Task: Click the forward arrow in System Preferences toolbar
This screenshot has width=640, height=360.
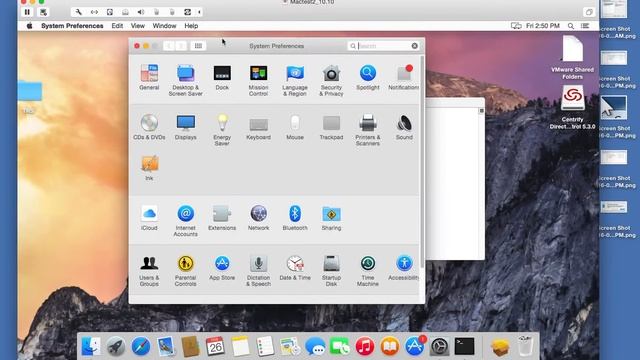Action: pos(181,46)
